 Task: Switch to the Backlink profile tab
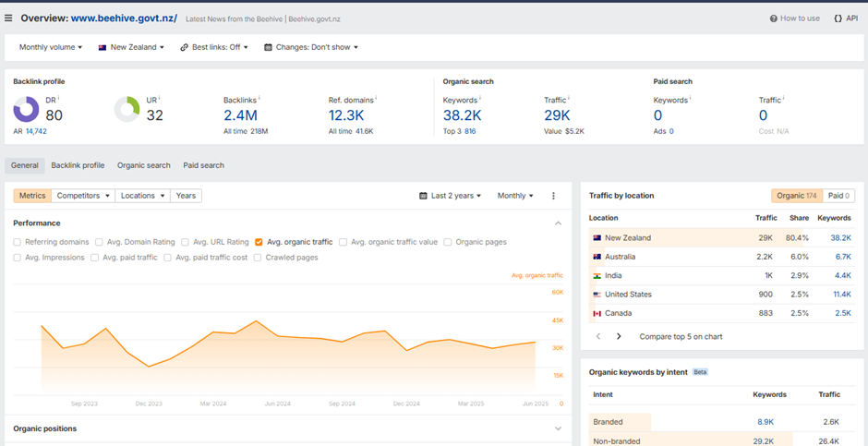pos(78,165)
